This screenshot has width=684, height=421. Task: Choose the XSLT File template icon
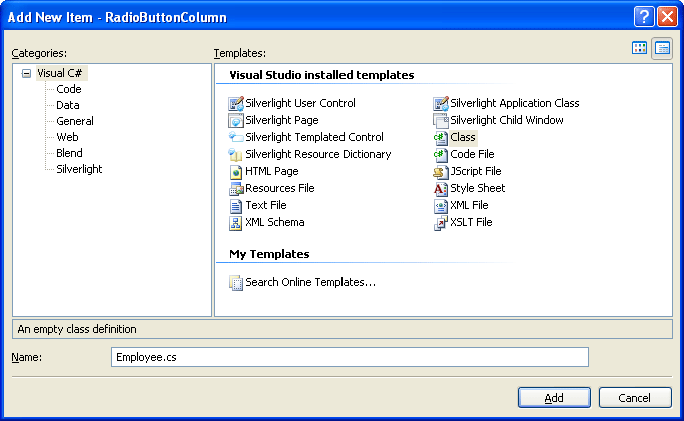tap(440, 222)
